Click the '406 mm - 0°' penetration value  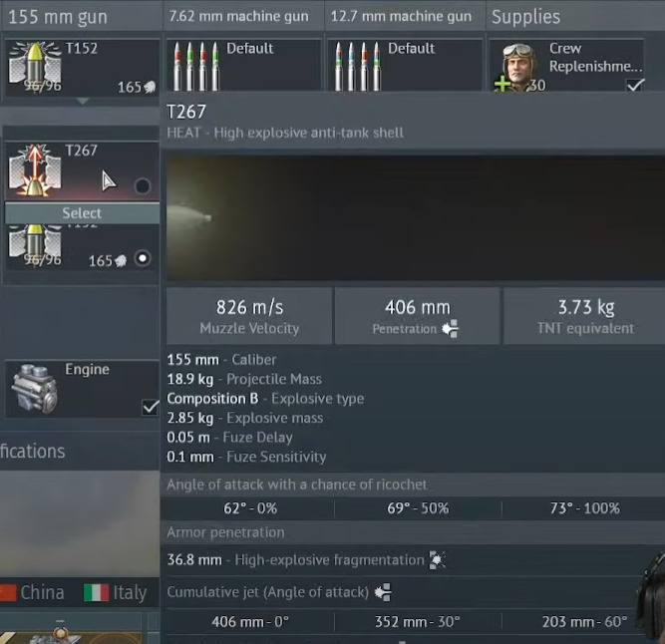point(250,622)
